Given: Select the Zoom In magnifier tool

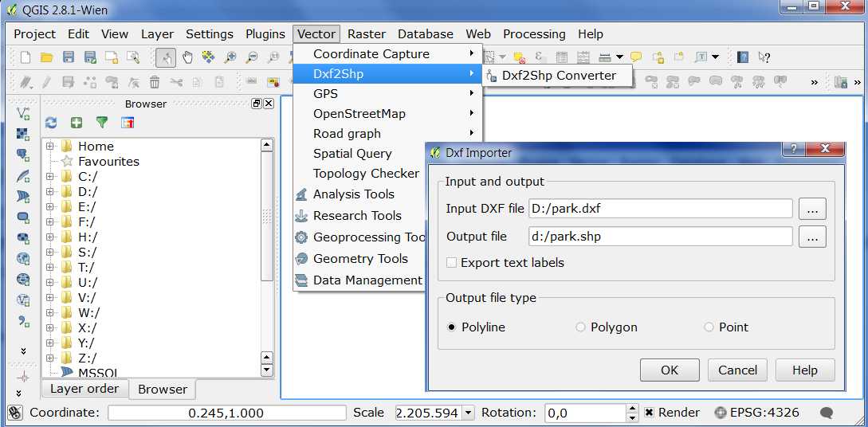Looking at the screenshot, I should click(x=230, y=57).
